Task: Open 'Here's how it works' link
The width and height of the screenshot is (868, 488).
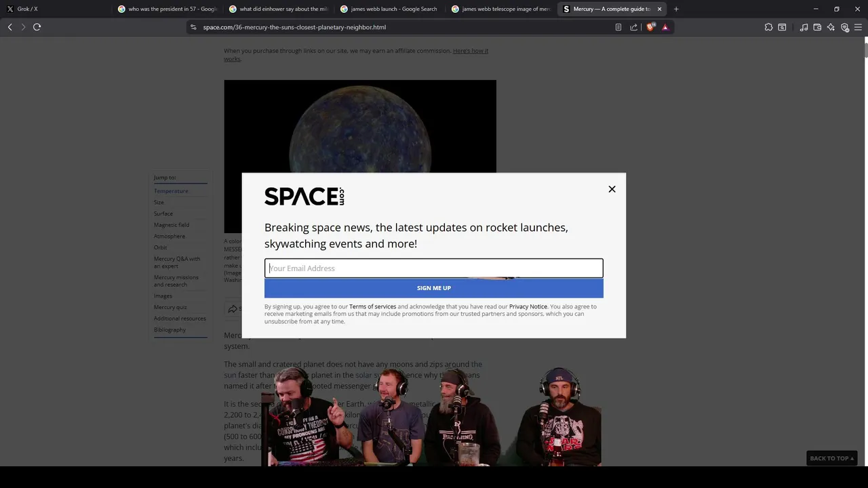Action: tap(471, 51)
